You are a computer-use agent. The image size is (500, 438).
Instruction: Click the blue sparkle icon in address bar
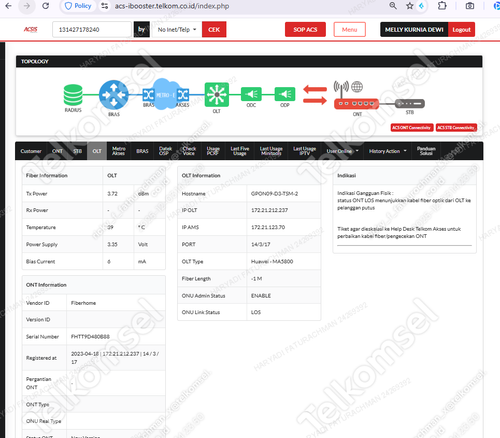click(x=421, y=6)
